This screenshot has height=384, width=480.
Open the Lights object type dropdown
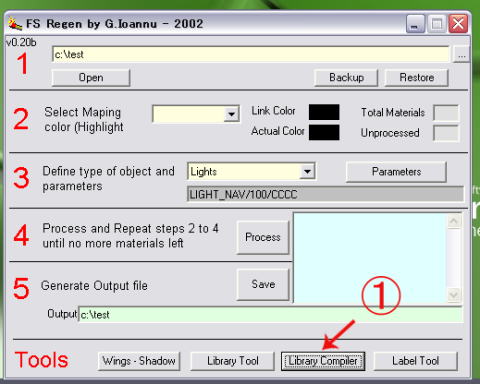[307, 172]
